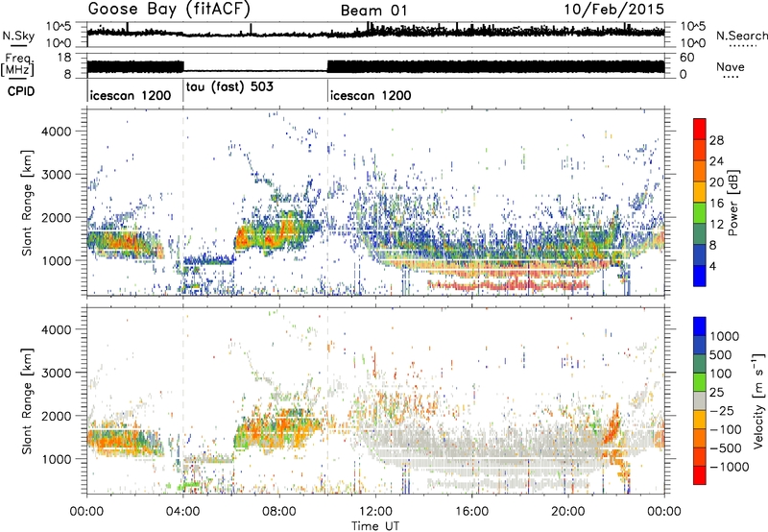Click the 'Nave' legend label
This screenshot has width=768, height=532.
pyautogui.click(x=731, y=67)
